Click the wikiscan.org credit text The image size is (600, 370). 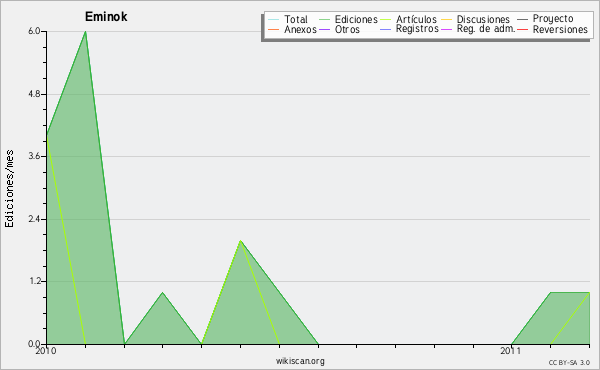click(x=300, y=361)
